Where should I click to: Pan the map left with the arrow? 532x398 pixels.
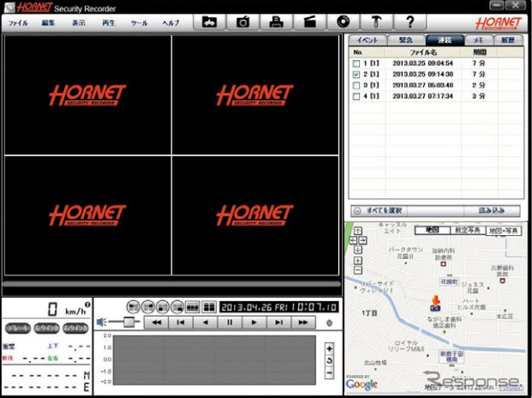[x=353, y=240]
